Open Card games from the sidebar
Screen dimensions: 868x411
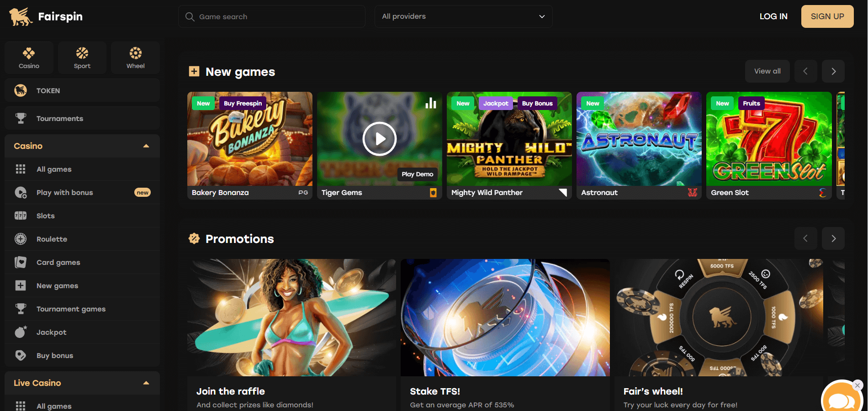58,262
